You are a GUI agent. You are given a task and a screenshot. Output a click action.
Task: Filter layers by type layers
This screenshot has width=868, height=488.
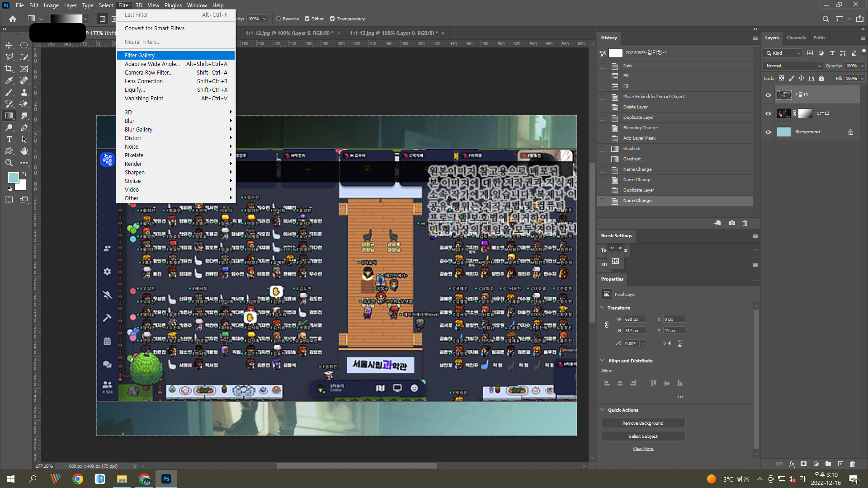(832, 53)
